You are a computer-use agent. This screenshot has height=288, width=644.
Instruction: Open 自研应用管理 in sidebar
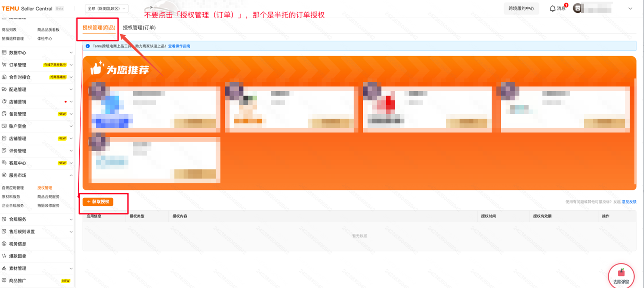(13, 188)
